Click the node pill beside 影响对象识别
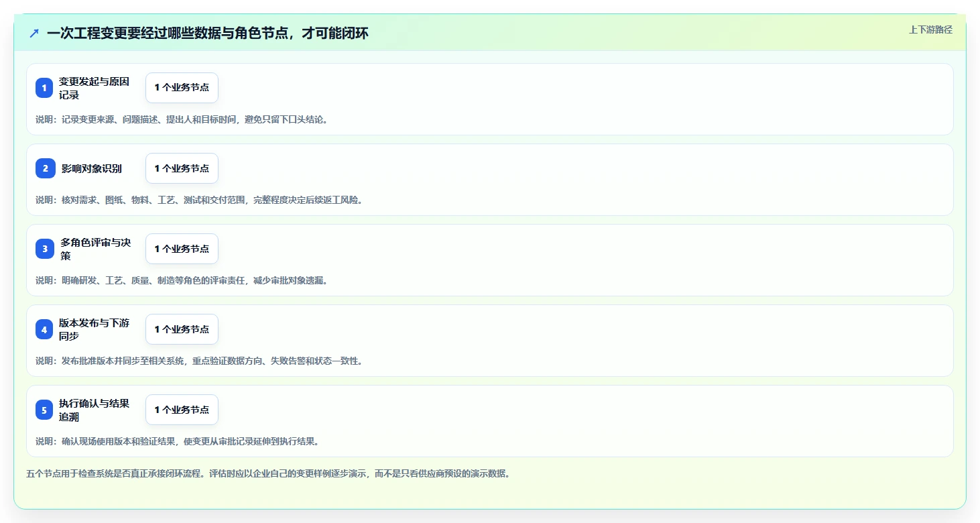 (182, 168)
